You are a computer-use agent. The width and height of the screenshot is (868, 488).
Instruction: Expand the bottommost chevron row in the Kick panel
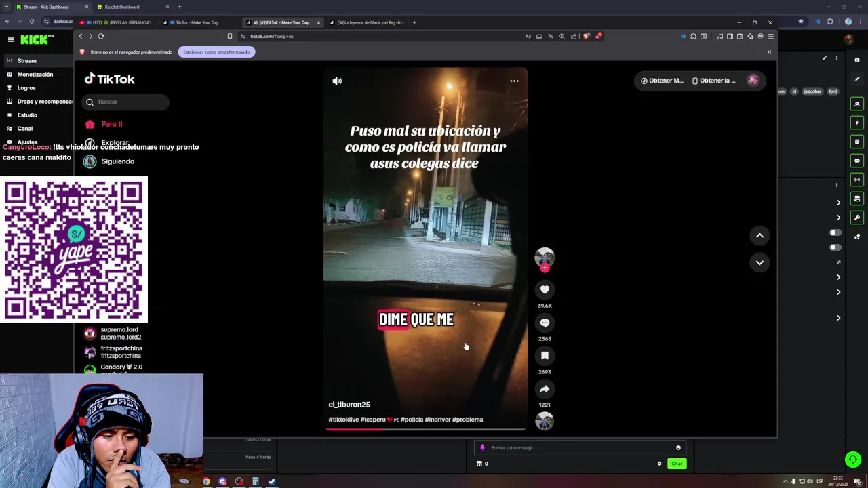pos(838,318)
